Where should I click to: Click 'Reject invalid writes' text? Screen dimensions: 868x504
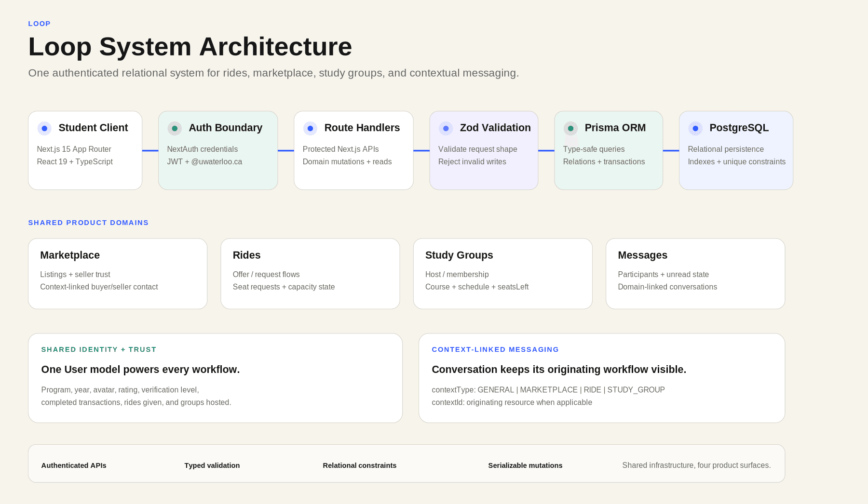coord(472,162)
